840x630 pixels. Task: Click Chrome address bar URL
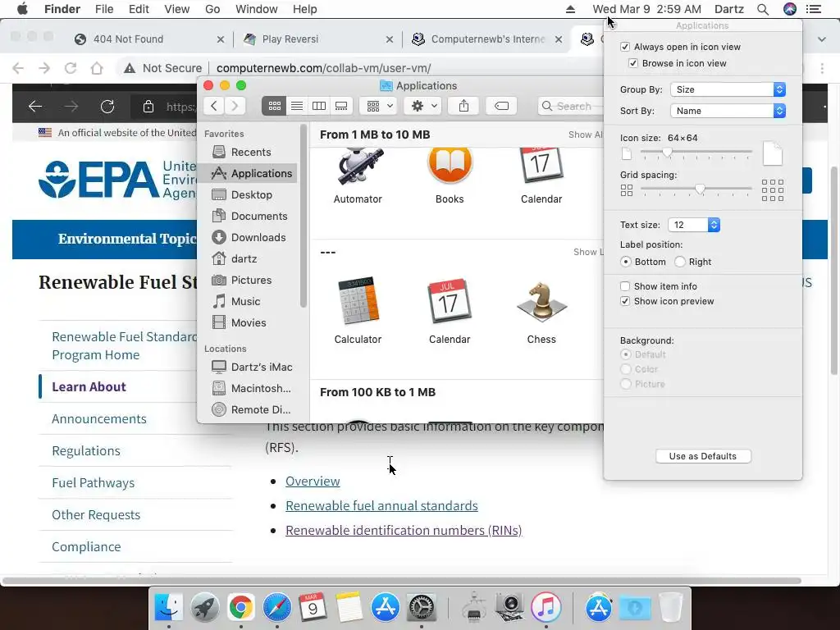pyautogui.click(x=323, y=68)
